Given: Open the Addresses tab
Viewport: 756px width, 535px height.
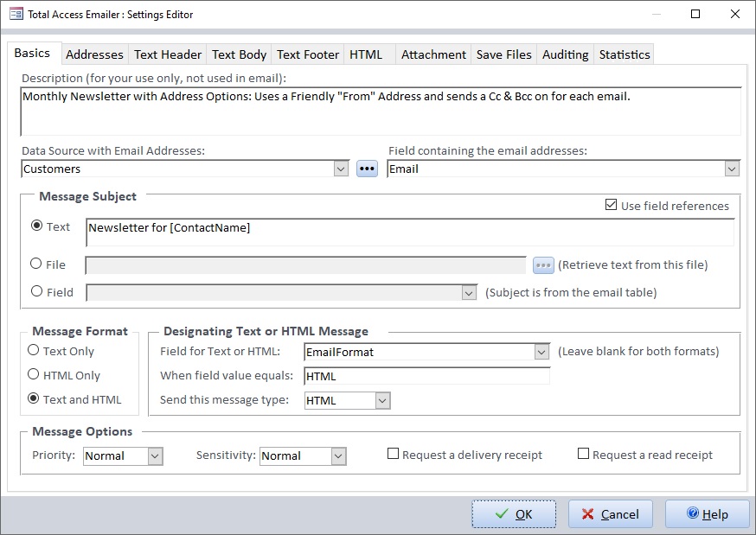Looking at the screenshot, I should [94, 54].
